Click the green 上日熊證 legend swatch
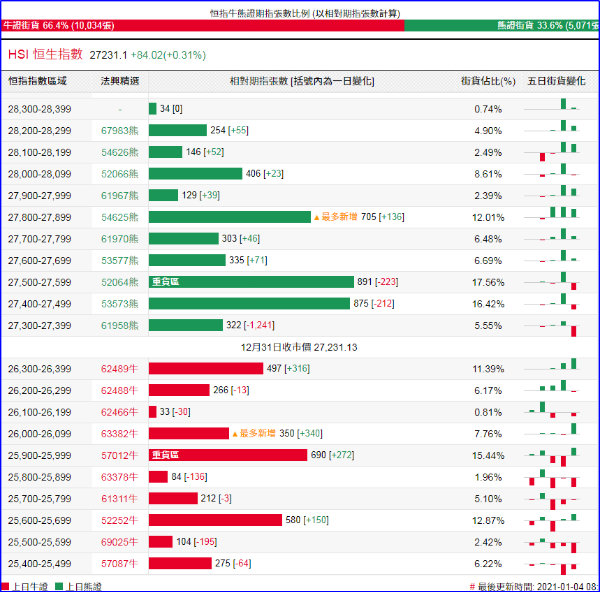The image size is (600, 592). (x=59, y=586)
